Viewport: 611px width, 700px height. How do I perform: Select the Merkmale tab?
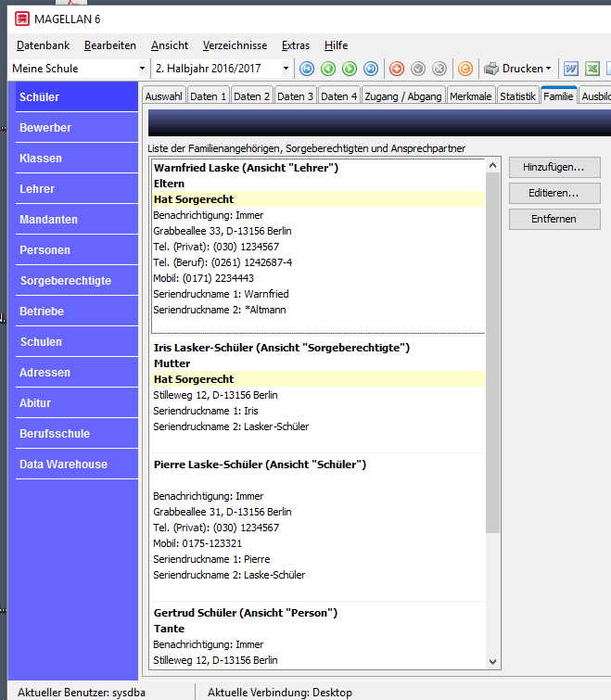(x=470, y=96)
